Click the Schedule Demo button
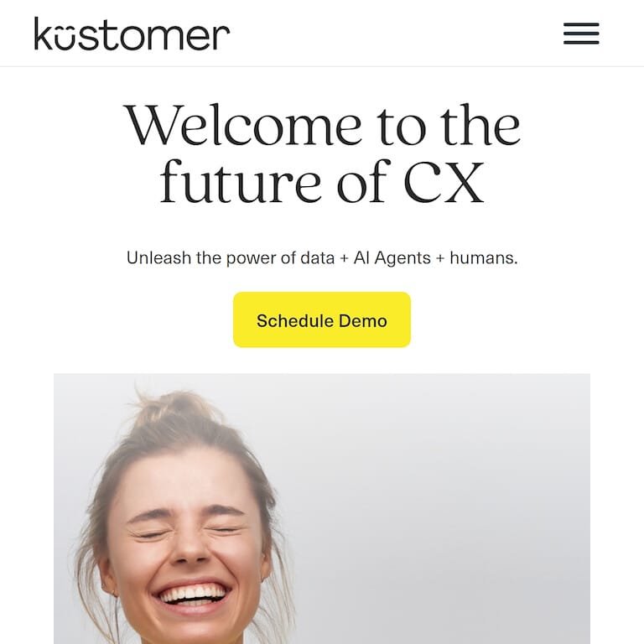This screenshot has height=644, width=644. pos(322,319)
